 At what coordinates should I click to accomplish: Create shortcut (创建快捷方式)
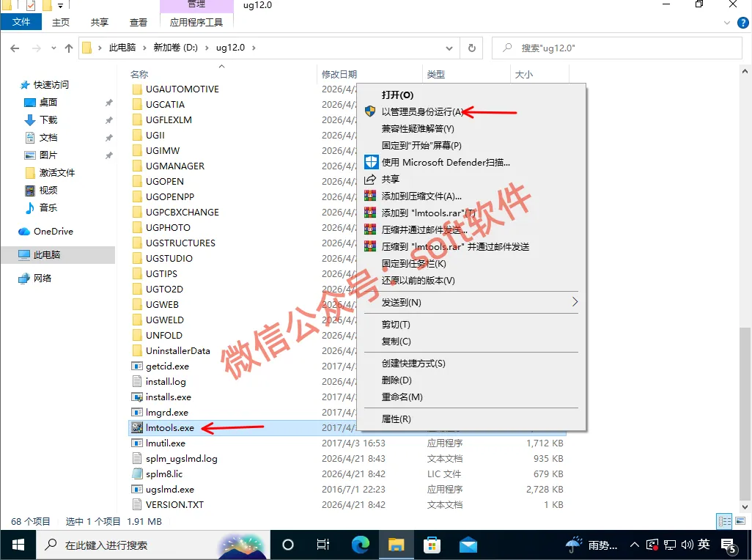coord(413,363)
